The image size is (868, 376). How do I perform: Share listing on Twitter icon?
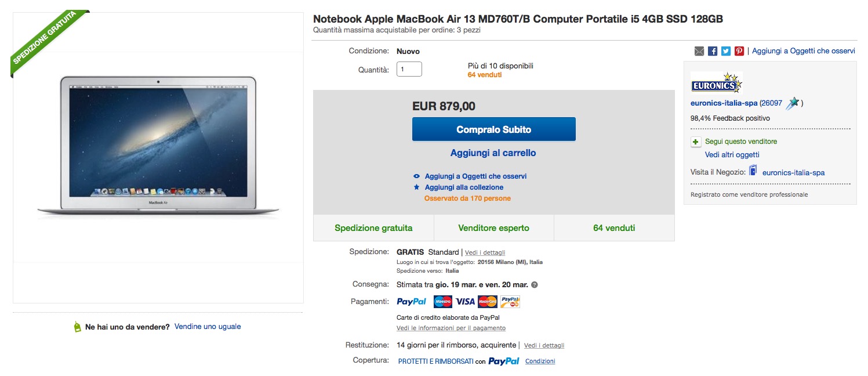pos(726,51)
